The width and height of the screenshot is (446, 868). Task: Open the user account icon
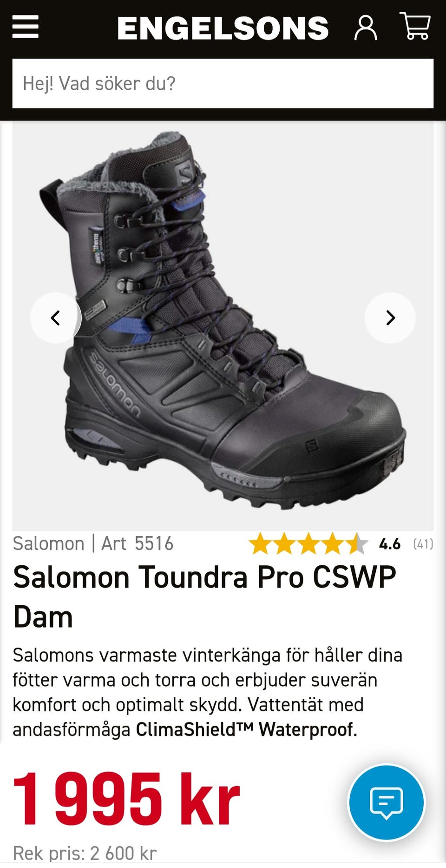(366, 28)
